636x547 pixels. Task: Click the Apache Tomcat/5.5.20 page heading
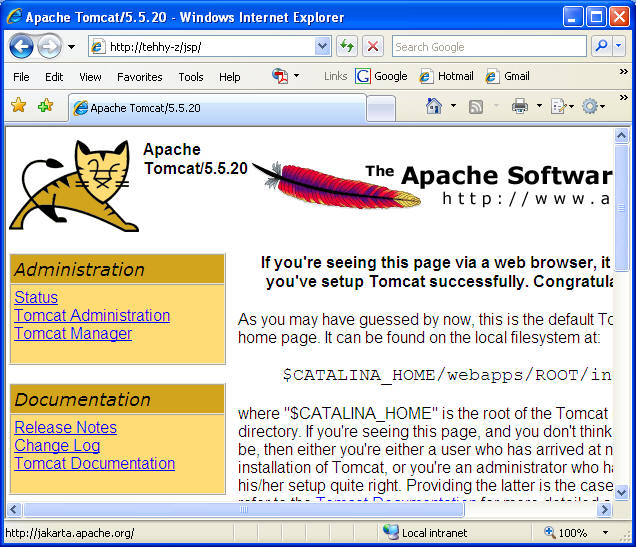(x=196, y=159)
